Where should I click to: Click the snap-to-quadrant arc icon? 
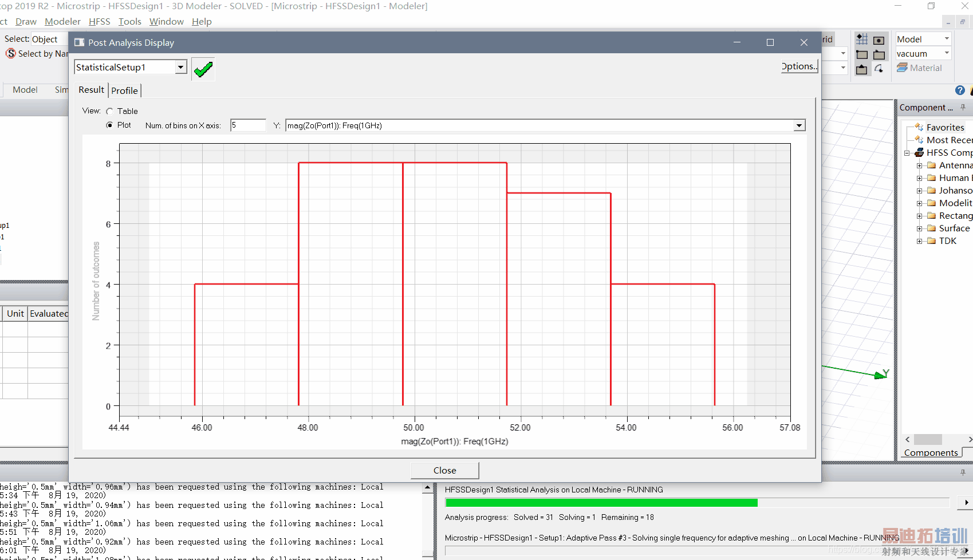879,69
